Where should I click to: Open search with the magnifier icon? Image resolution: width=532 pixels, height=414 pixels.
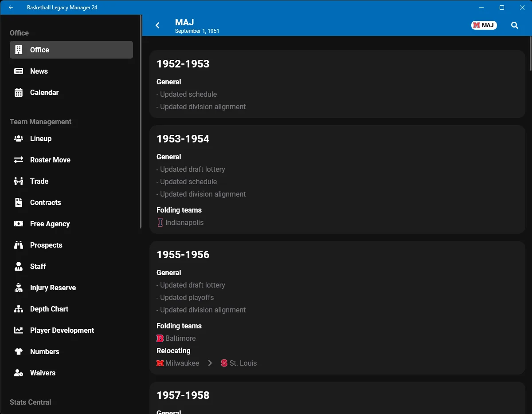(515, 25)
